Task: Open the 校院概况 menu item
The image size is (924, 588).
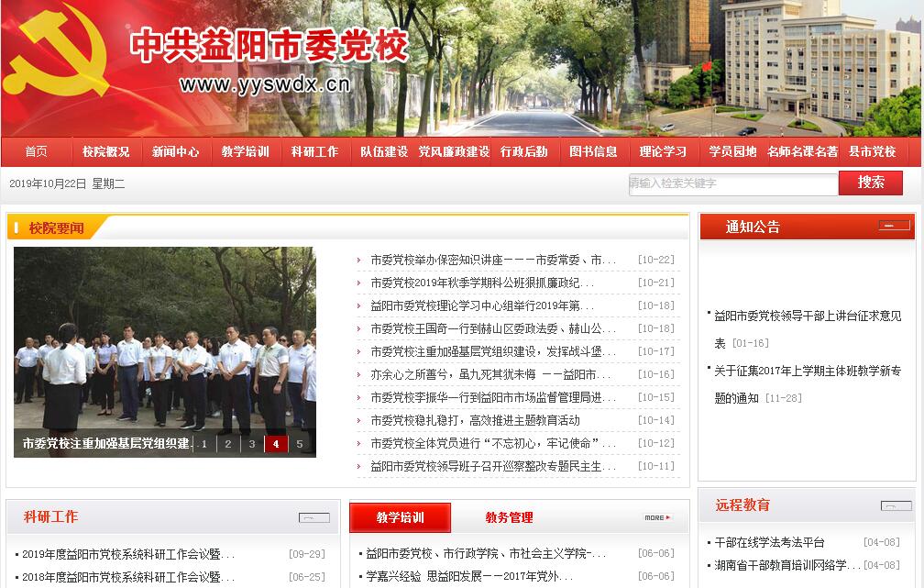Action: [x=106, y=151]
